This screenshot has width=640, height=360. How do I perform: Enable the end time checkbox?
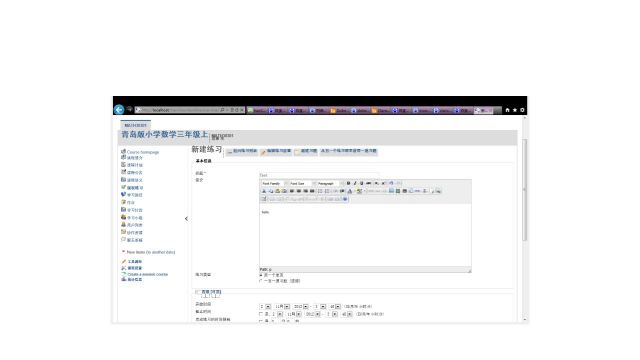pyautogui.click(x=261, y=314)
